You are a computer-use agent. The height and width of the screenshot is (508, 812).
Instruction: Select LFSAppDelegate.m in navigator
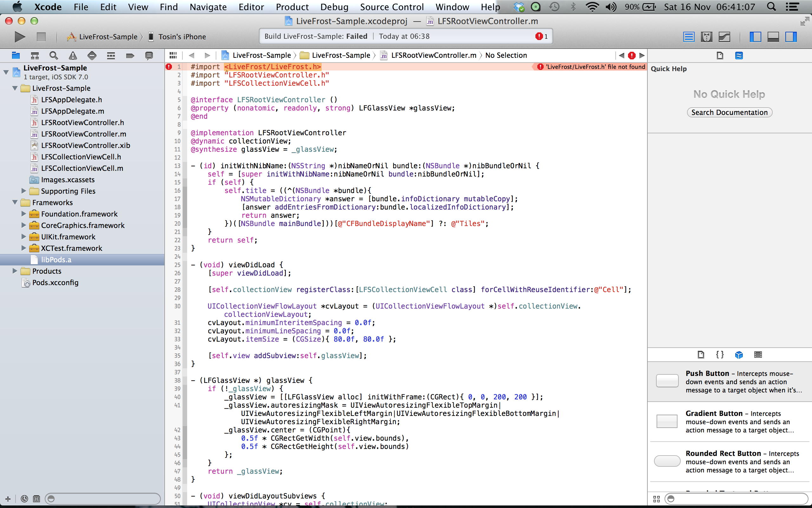coord(72,111)
